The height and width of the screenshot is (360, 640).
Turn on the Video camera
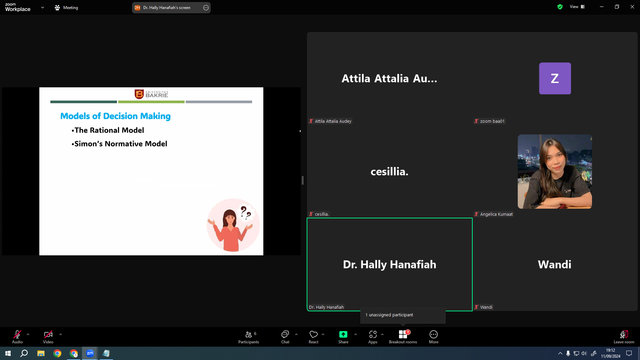point(48,337)
